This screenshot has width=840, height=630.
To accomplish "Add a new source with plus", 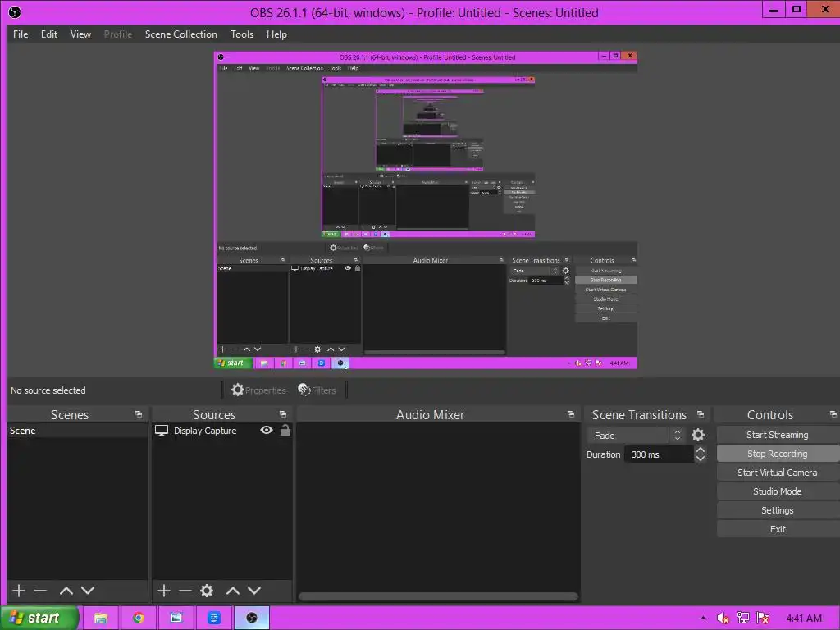I will coord(164,591).
